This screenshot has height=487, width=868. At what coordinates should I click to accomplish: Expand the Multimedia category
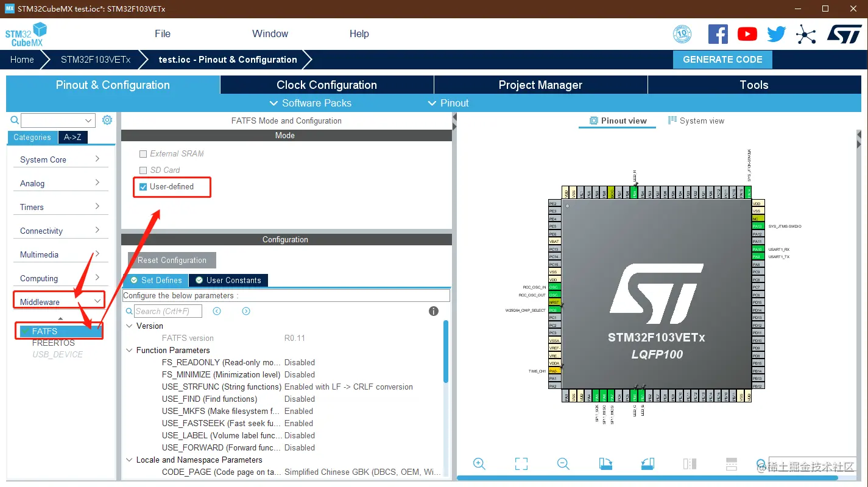(60, 254)
